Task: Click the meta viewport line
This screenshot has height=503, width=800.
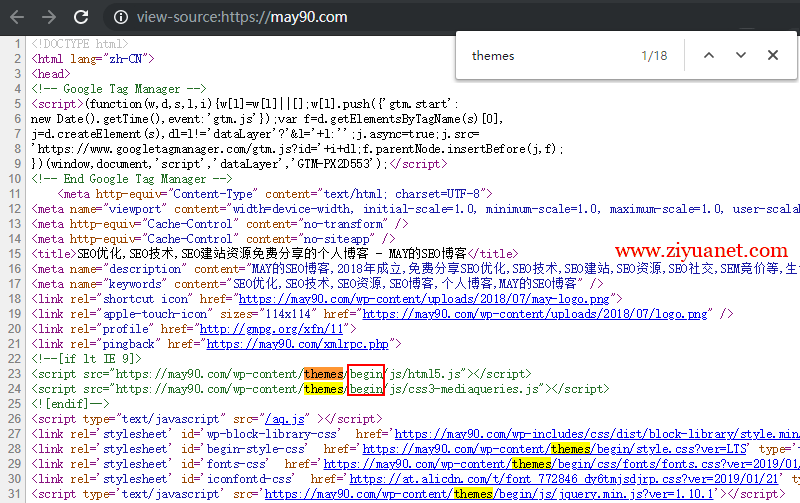Action: click(415, 209)
